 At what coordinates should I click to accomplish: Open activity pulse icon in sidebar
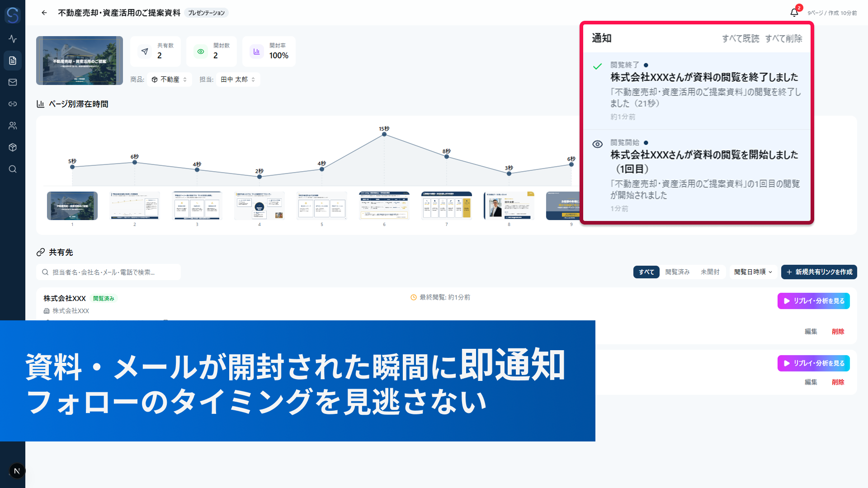(x=13, y=39)
